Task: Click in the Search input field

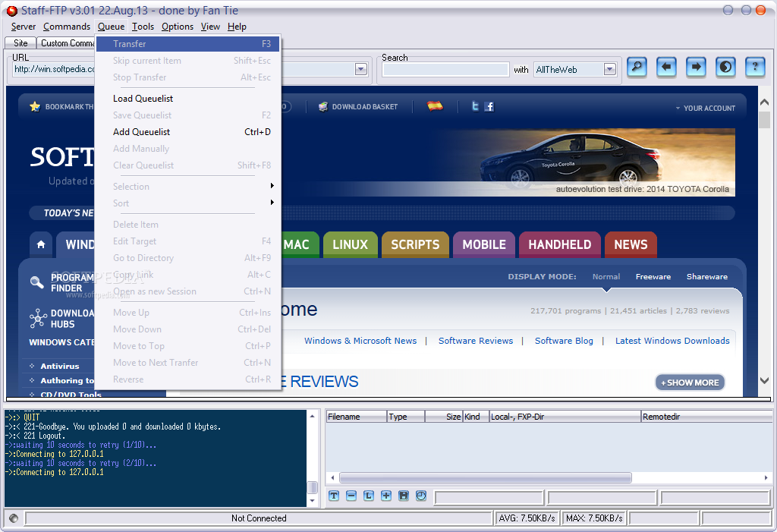Action: click(x=445, y=69)
